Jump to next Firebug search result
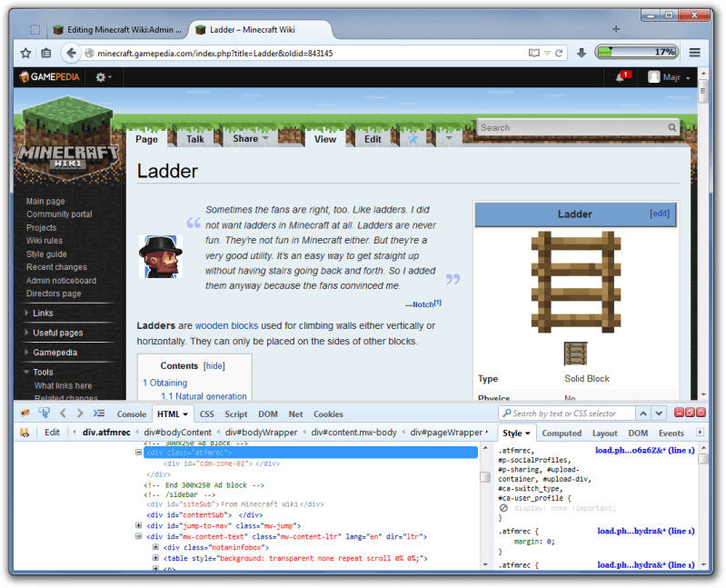Screen dimensions: 726x588 [659, 413]
